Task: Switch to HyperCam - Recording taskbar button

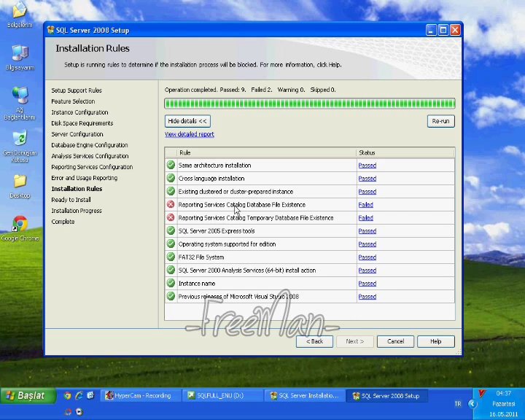Action: coord(141,396)
